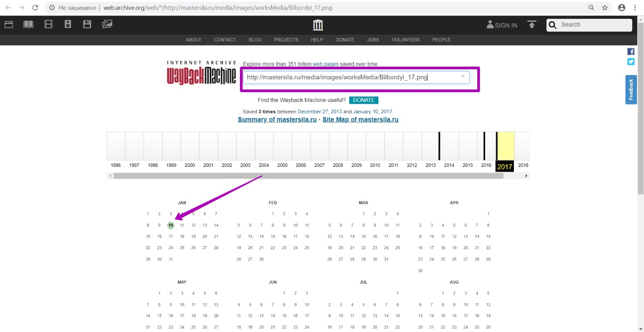This screenshot has width=644, height=332.
Task: Click the Internet Archive building logo
Action: (318, 25)
